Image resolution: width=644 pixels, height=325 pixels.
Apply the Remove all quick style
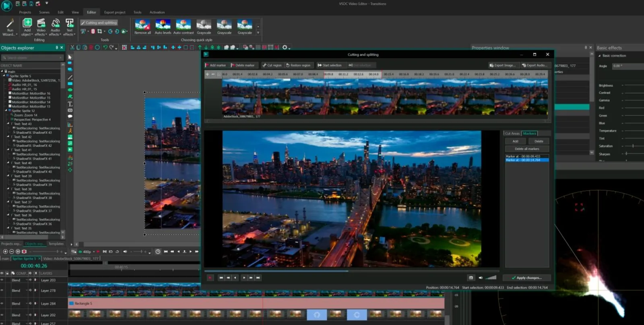pos(142,27)
